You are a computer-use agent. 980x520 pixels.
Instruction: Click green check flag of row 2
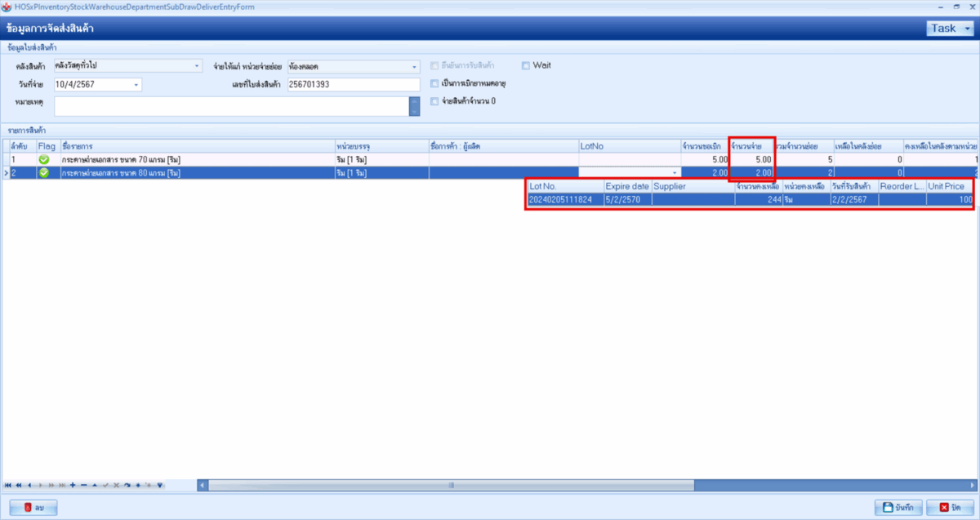coord(44,173)
